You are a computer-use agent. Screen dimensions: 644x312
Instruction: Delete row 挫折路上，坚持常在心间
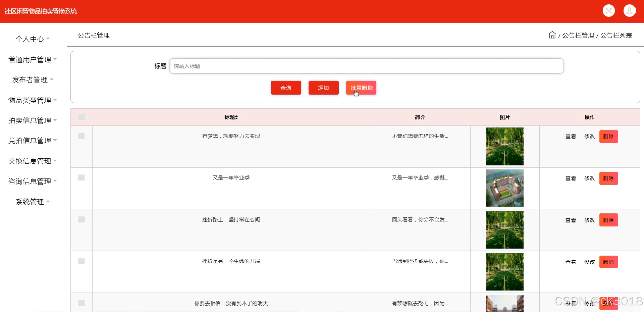coord(608,220)
